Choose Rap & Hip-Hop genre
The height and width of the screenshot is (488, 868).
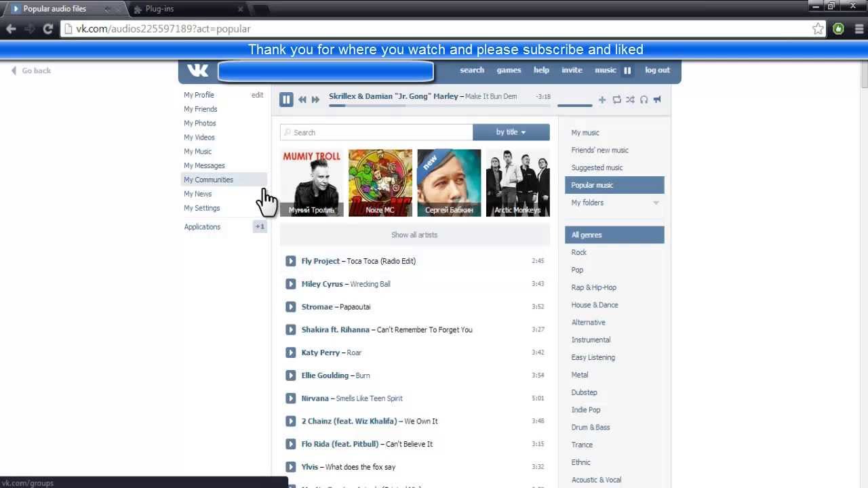pos(594,287)
